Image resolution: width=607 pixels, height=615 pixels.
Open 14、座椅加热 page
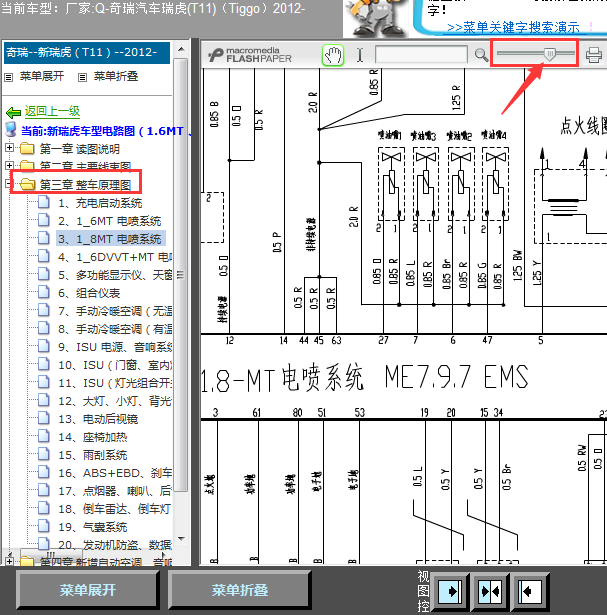pyautogui.click(x=93, y=437)
